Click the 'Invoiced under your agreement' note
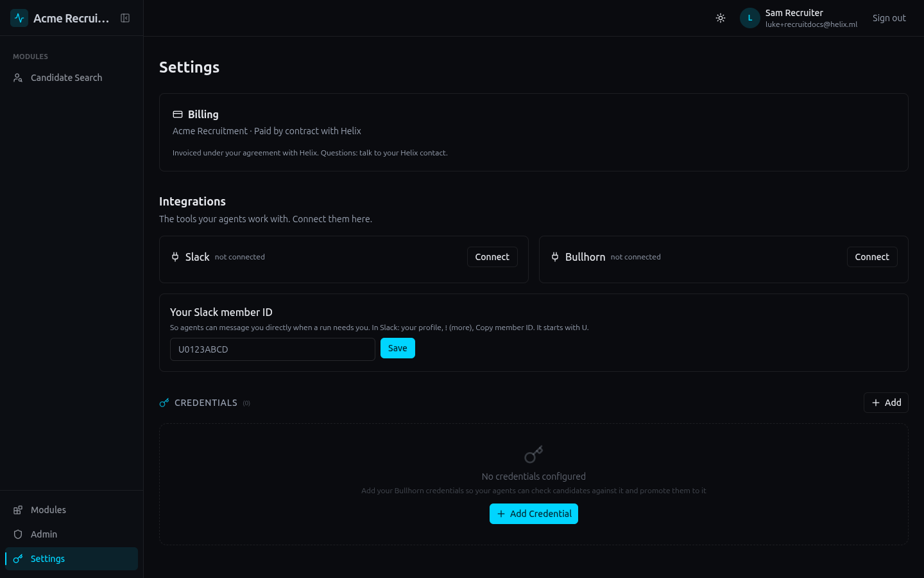 coord(310,153)
